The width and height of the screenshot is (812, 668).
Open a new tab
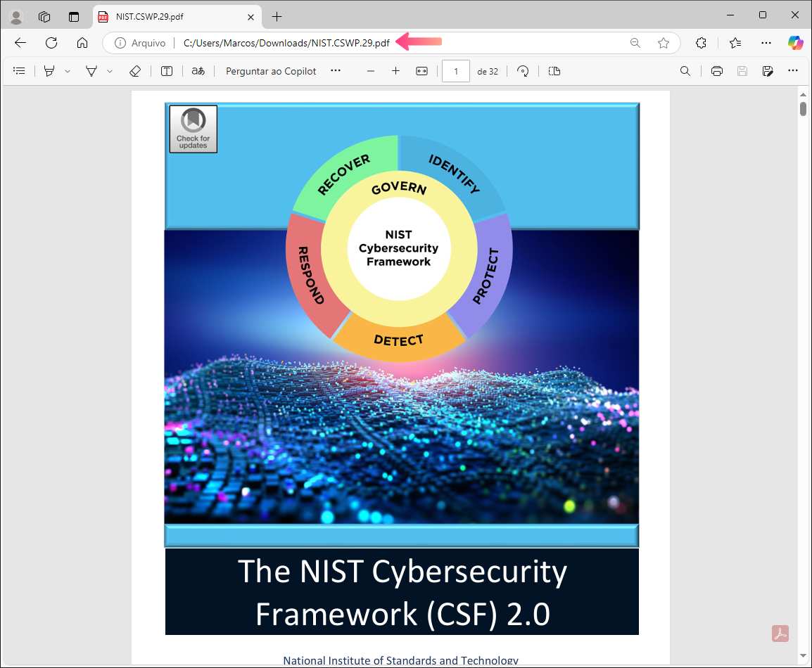click(x=277, y=17)
